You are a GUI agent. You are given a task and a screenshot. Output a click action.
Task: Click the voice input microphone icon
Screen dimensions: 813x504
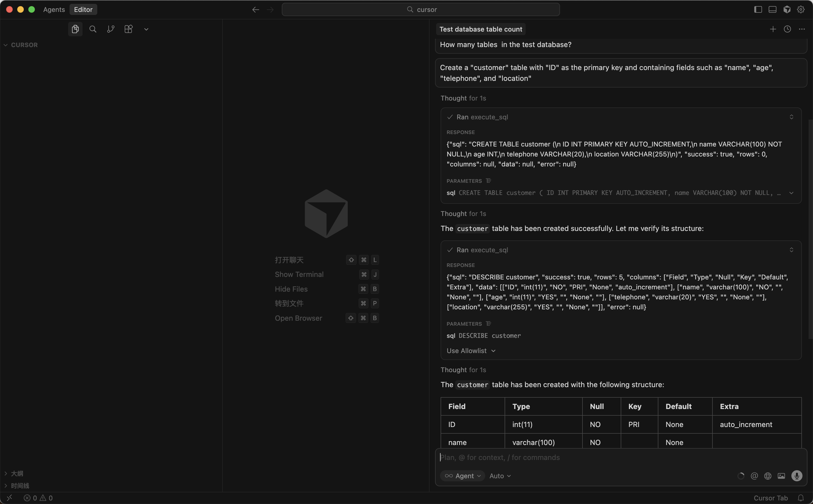click(x=797, y=476)
